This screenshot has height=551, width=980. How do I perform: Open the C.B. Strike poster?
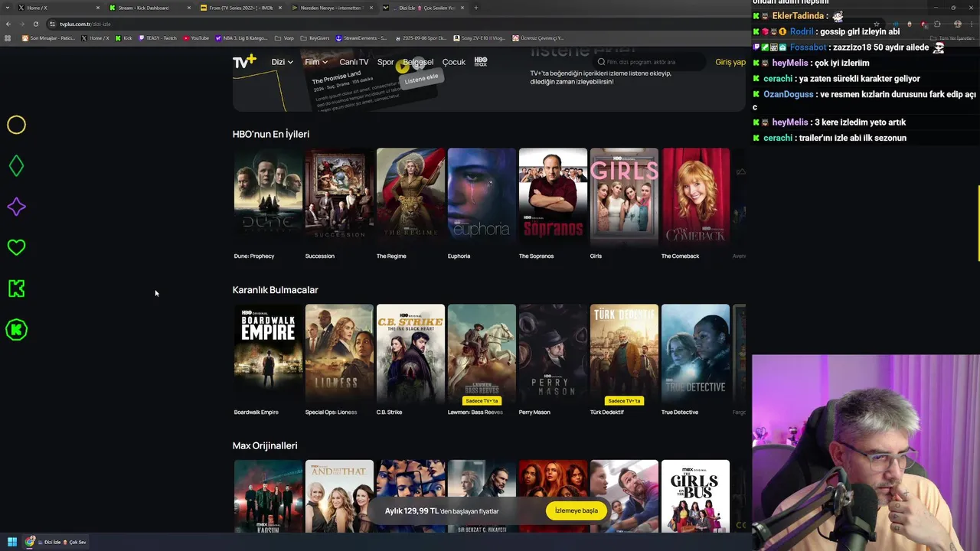(x=410, y=354)
